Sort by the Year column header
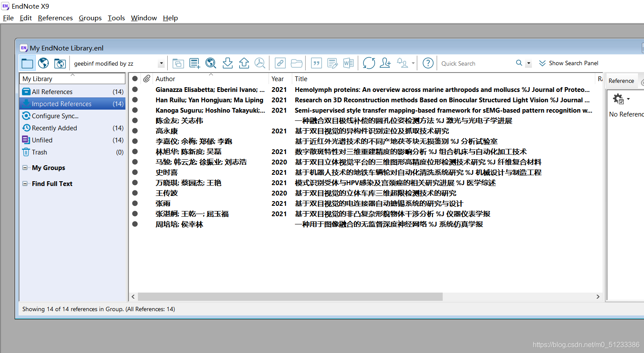This screenshot has height=353, width=644. (280, 79)
